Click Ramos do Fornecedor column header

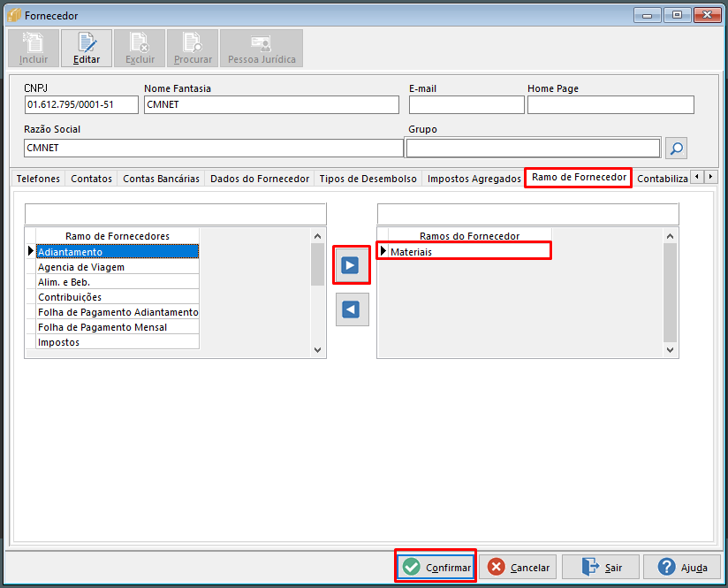469,236
